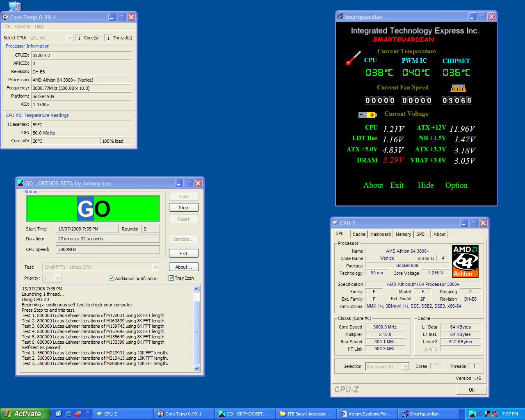Click the fan heatsink icon in Smartguardian
Screen dimensions: 525x420
pyautogui.click(x=458, y=88)
